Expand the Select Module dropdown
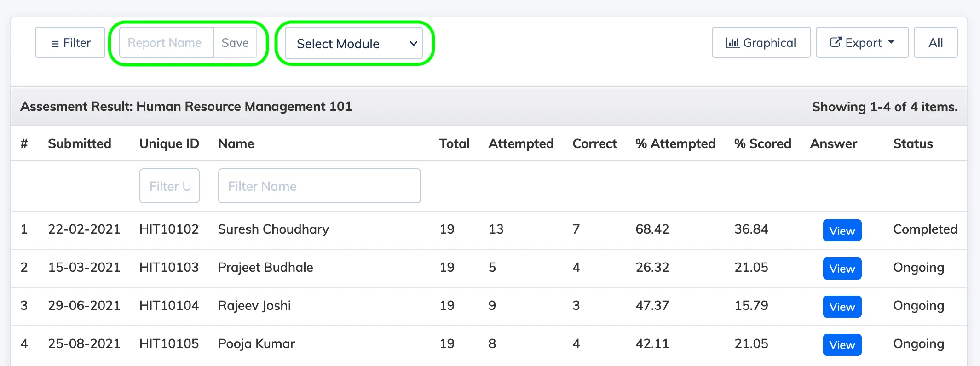The width and height of the screenshot is (980, 366). pos(354,43)
